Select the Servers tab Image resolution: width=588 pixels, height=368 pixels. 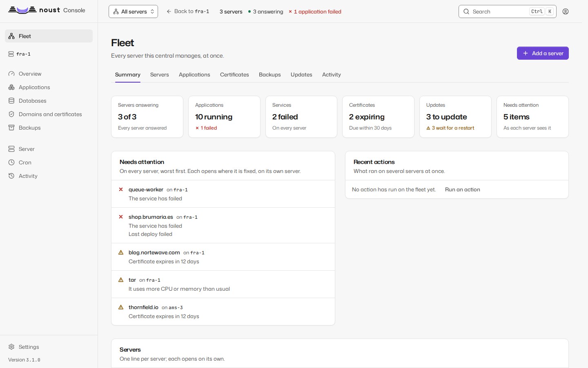[159, 74]
